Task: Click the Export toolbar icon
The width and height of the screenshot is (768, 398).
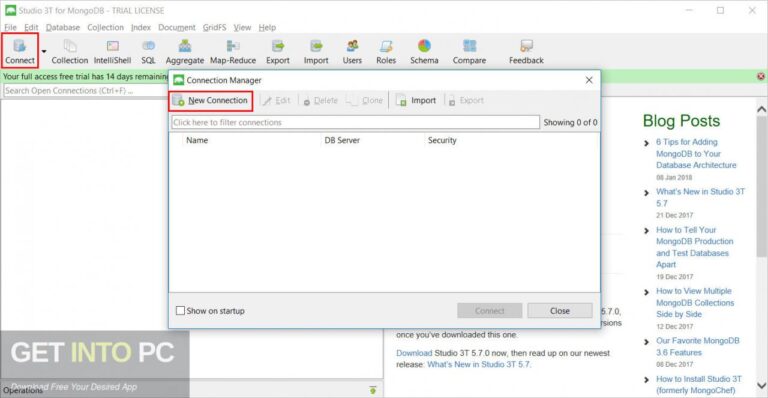Action: pyautogui.click(x=278, y=51)
